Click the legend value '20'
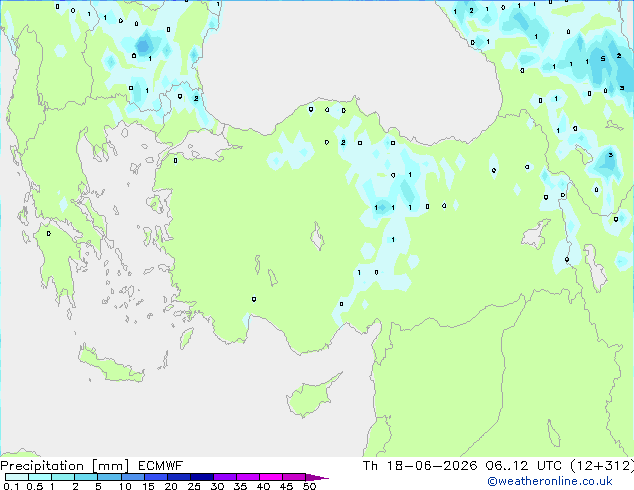The height and width of the screenshot is (490, 634). click(x=171, y=486)
